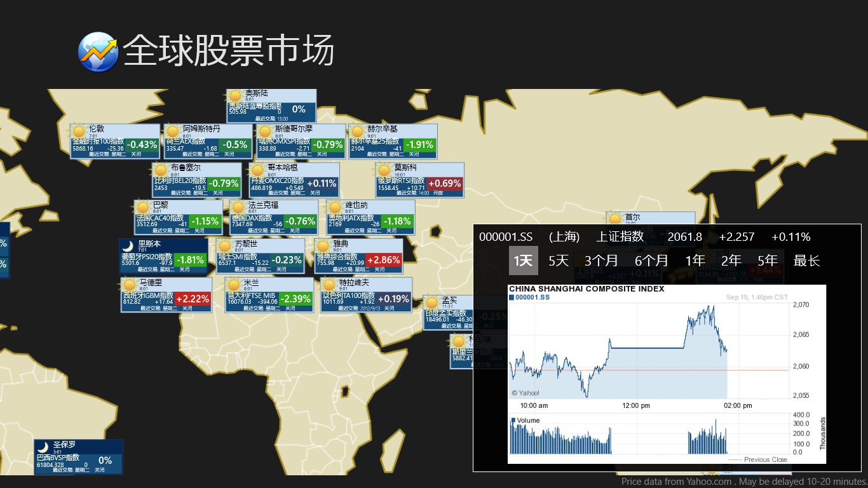Click the +0.69% change badge for 莫斯科

click(445, 184)
